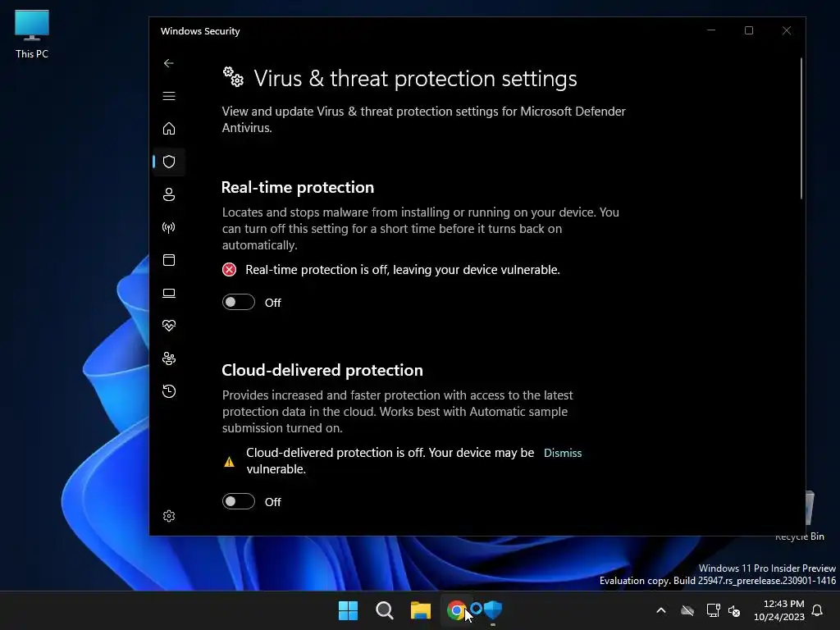840x630 pixels.
Task: Open taskbar Search
Action: [x=385, y=610]
